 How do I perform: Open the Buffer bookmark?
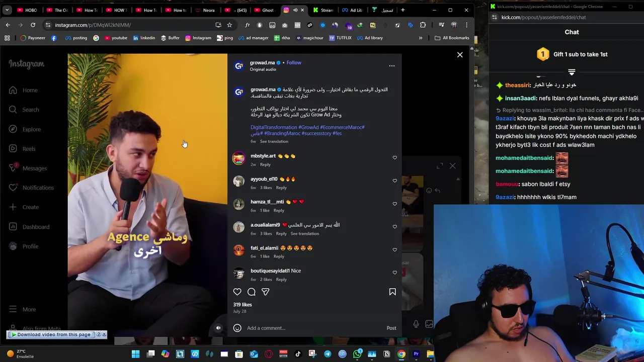pos(170,38)
